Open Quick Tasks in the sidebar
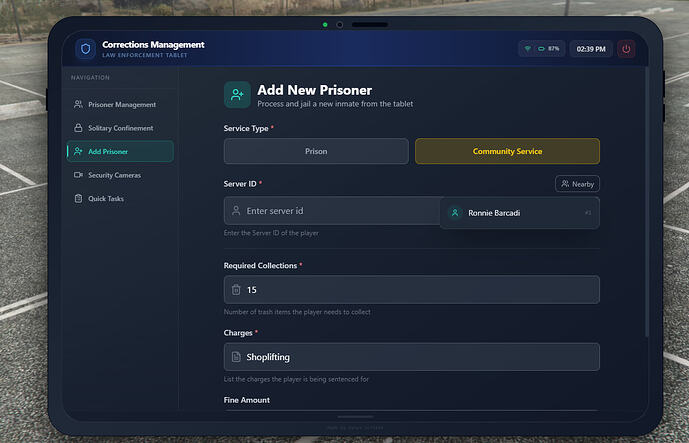Screen dimensions: 689x443 click(x=120, y=199)
